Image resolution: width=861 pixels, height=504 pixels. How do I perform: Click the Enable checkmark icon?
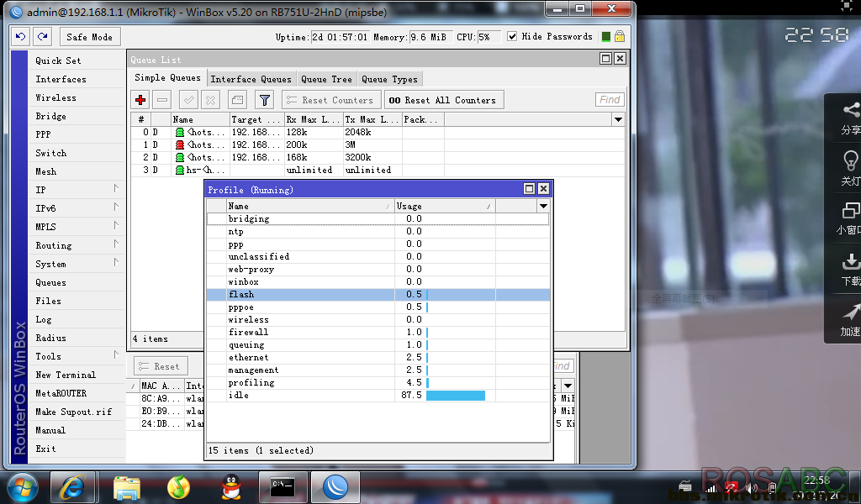[189, 100]
